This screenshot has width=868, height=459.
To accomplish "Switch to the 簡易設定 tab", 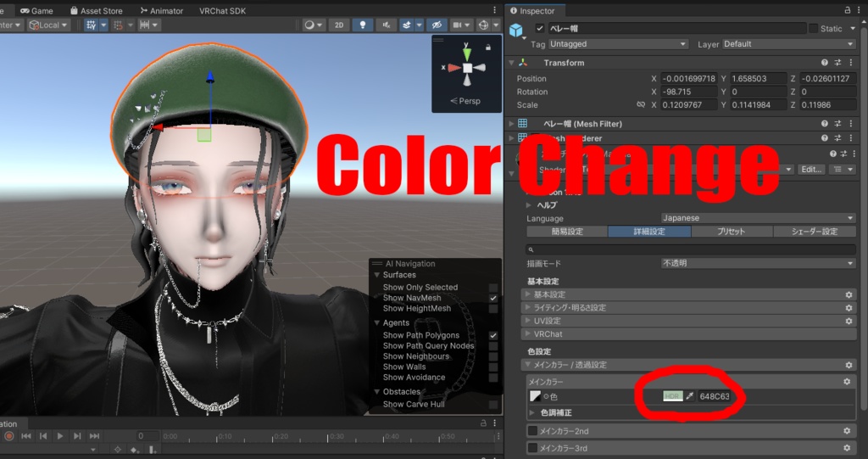I will point(567,231).
